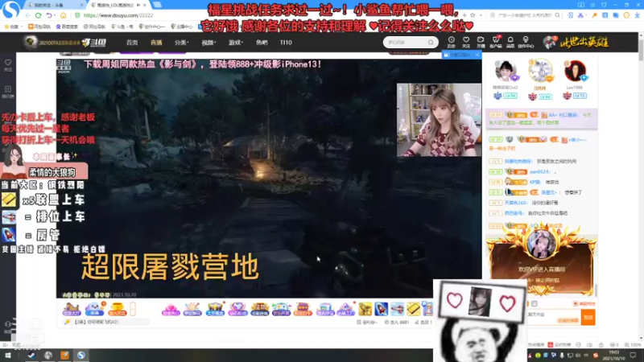Image resolution: width=644 pixels, height=362 pixels.
Task: Click the browser zoom 100% control
Action: (x=633, y=345)
